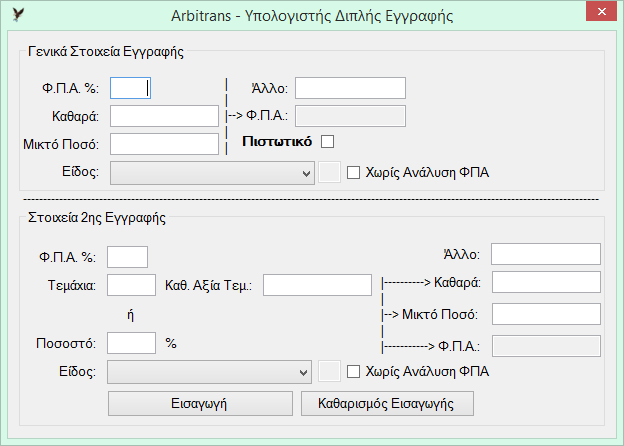This screenshot has width=624, height=446.
Task: Enable Χωρίς Ανάλυση ΦΠΑ in Γενικά Στοιχεία
Action: [x=353, y=173]
